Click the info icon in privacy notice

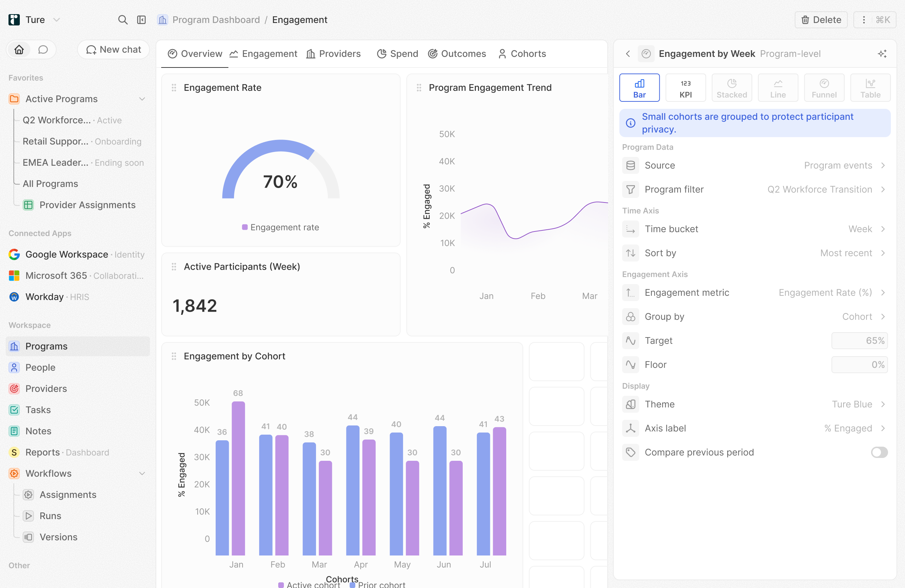point(630,123)
